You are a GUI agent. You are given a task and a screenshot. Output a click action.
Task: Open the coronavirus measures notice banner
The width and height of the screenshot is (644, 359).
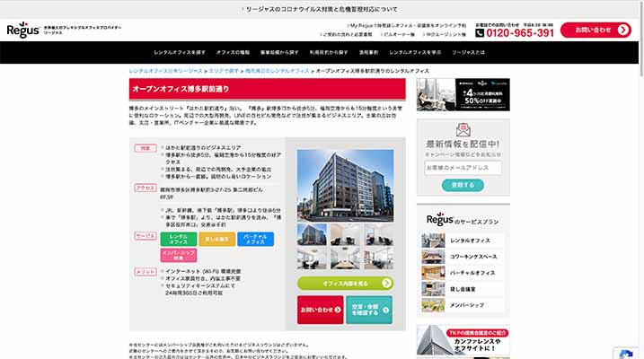tap(320, 9)
